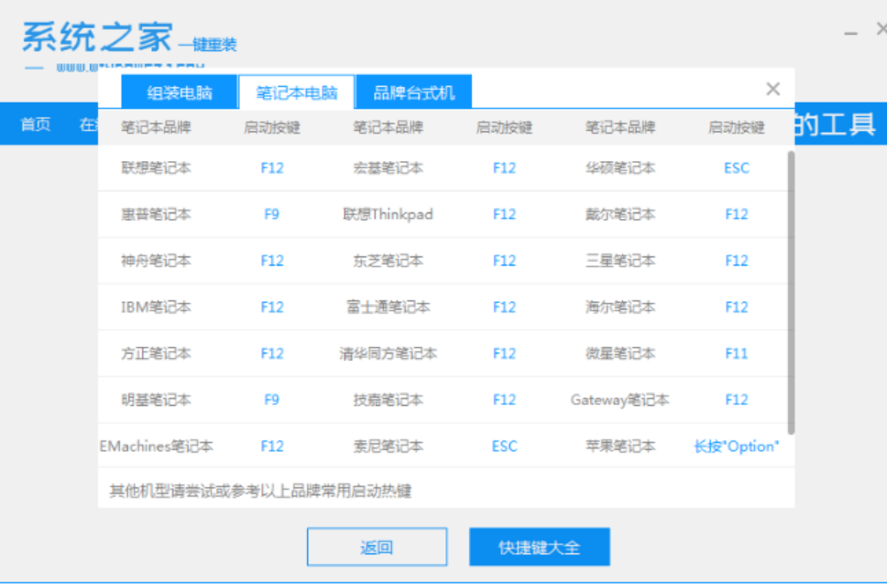
Task: Click the 技嘉笔记本 cell
Action: click(389, 399)
